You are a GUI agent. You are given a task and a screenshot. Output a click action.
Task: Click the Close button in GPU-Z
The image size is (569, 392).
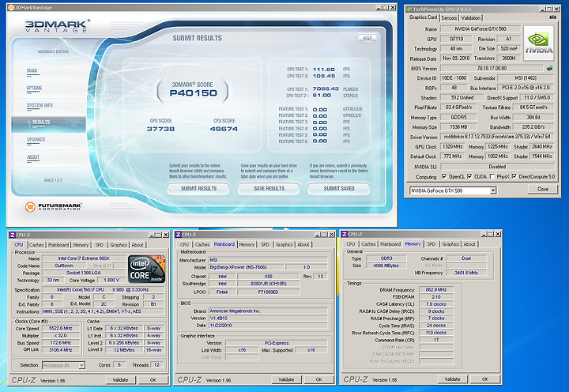[x=542, y=189]
